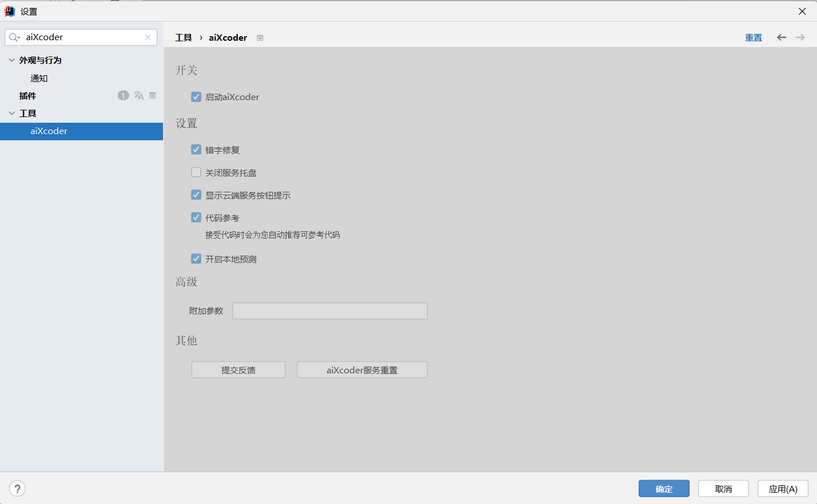Click into the settings search box
Image resolution: width=817 pixels, height=504 pixels.
pos(81,37)
